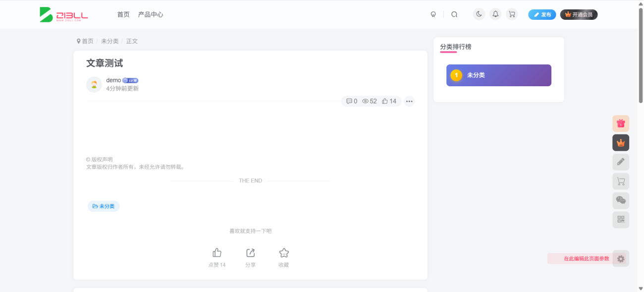Expand the three-dots more options menu
The image size is (644, 292).
click(x=409, y=101)
